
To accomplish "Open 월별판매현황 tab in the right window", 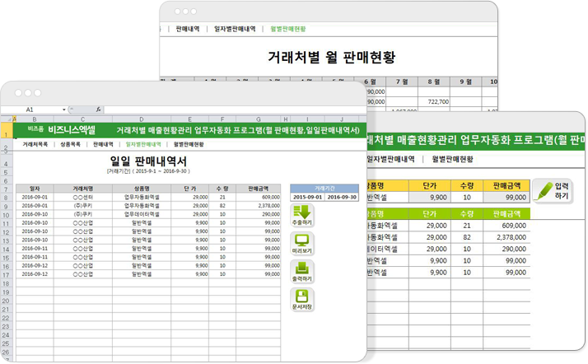I will [453, 159].
